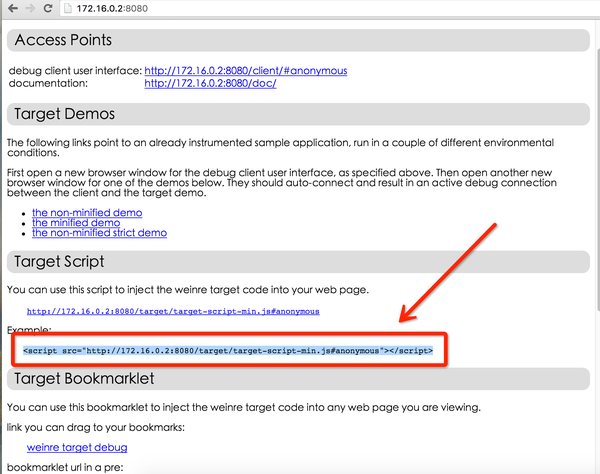Click the weinre target debug bookmarklet link
This screenshot has width=600, height=474.
click(77, 447)
